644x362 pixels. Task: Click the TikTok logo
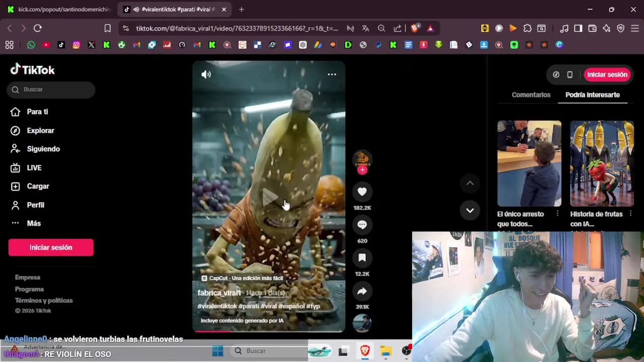pos(33,69)
